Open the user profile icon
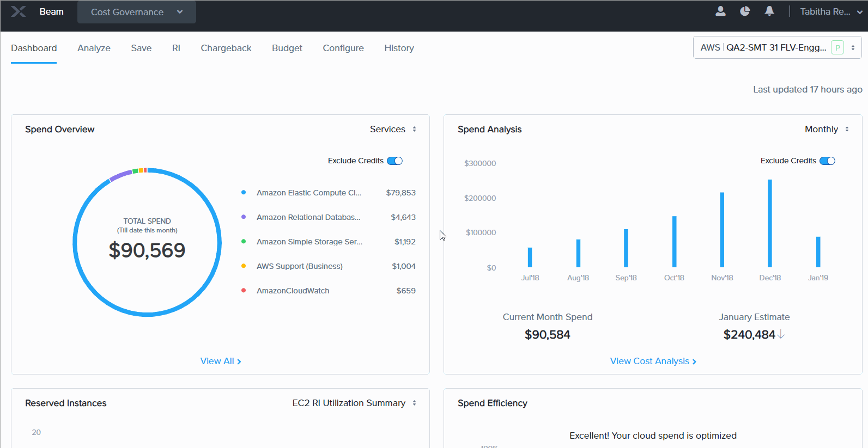 click(720, 11)
